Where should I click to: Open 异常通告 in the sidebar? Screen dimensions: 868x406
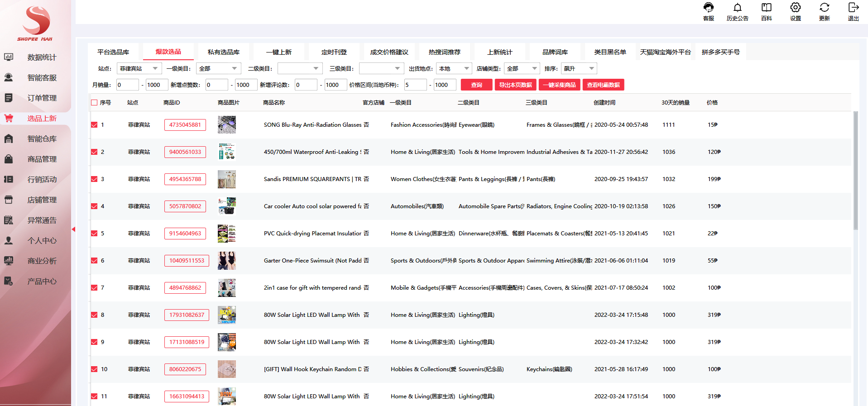click(35, 220)
